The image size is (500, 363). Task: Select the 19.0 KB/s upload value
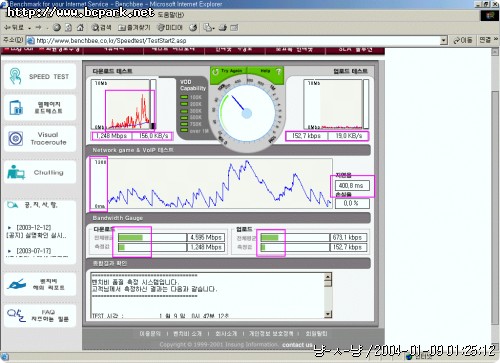[x=348, y=136]
